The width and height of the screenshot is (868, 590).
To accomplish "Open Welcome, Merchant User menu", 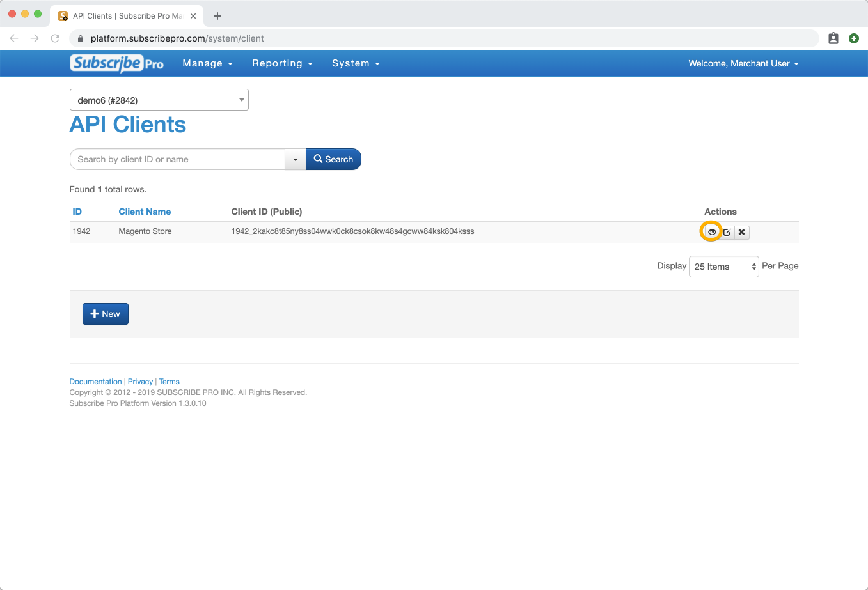I will [743, 63].
